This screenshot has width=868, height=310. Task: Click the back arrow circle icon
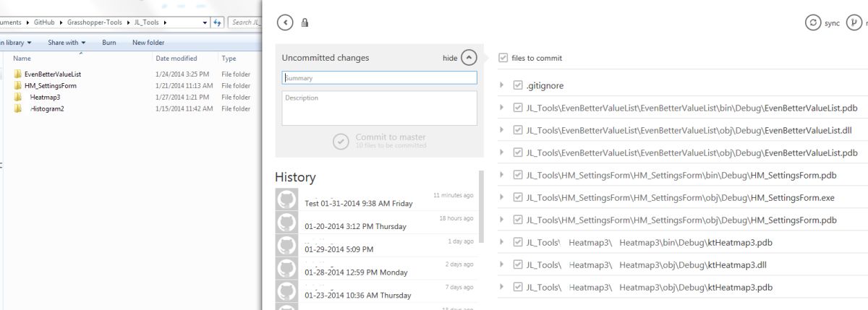285,22
